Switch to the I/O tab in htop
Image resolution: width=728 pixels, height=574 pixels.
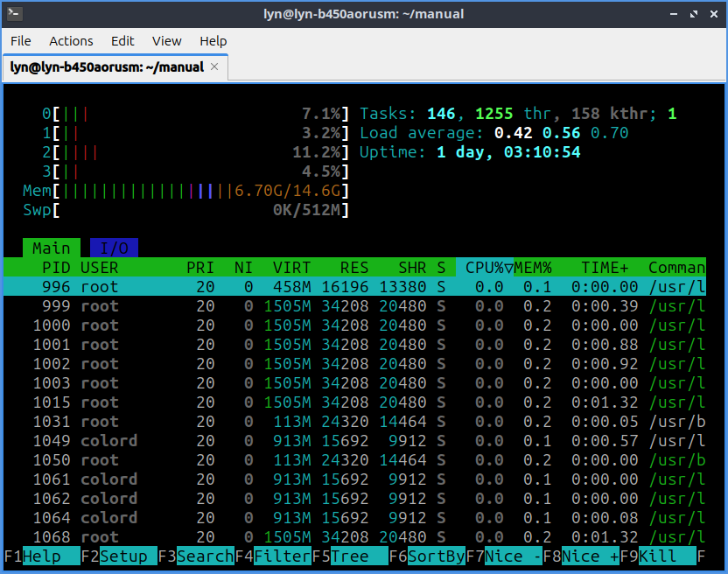tap(114, 248)
